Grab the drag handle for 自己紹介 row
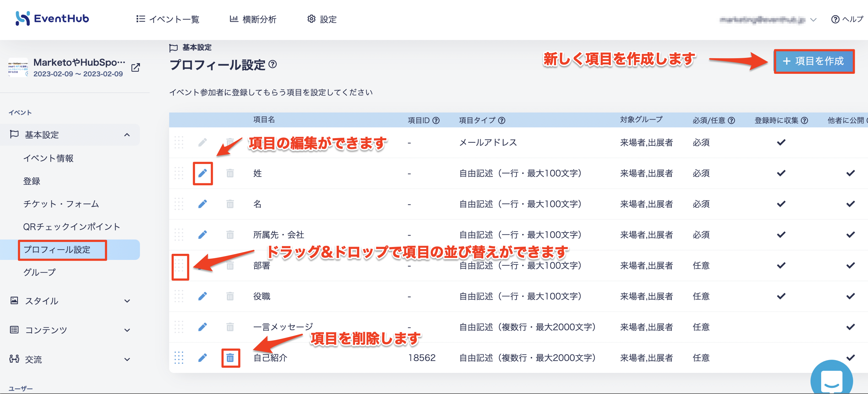Viewport: 868px width, 394px height. click(x=179, y=358)
